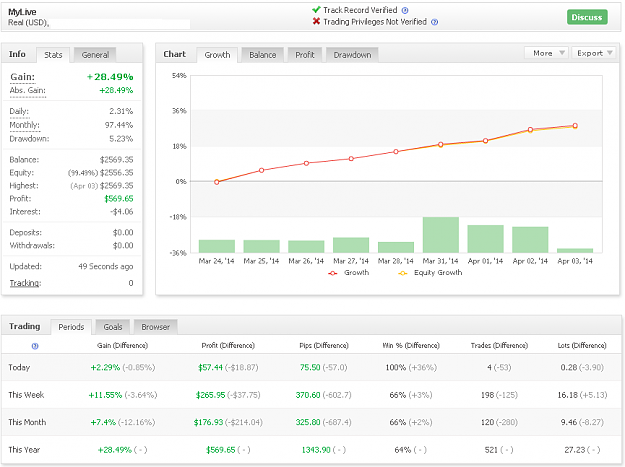Click the Abs. Gain label
This screenshot has height=467, width=625.
[28, 90]
